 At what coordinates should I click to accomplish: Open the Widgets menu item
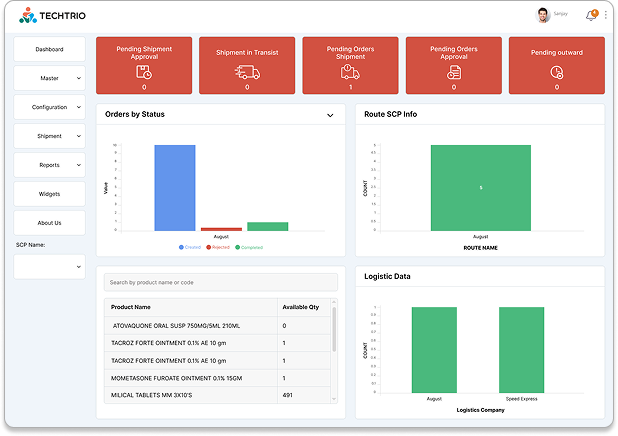[x=49, y=194]
